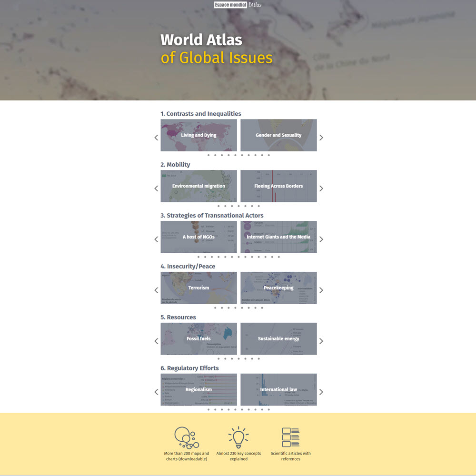476x476 pixels.
Task: Open the Environmental migration card
Action: point(198,186)
